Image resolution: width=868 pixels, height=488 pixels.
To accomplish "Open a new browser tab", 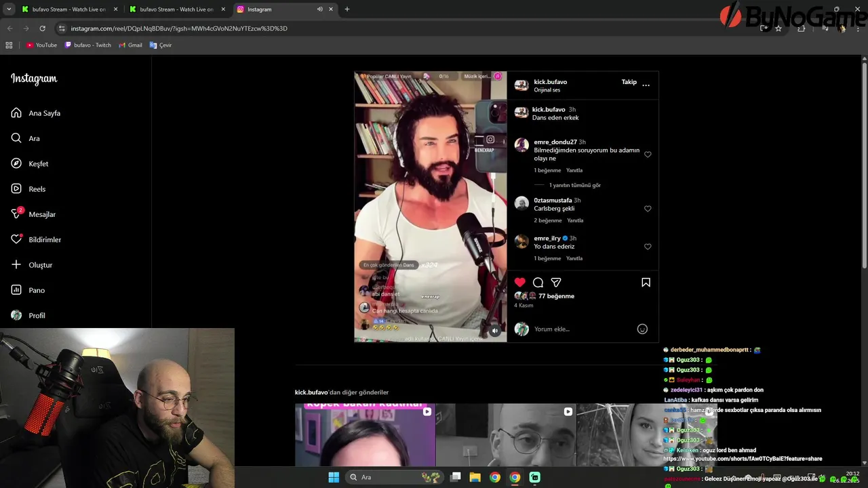I will click(347, 9).
